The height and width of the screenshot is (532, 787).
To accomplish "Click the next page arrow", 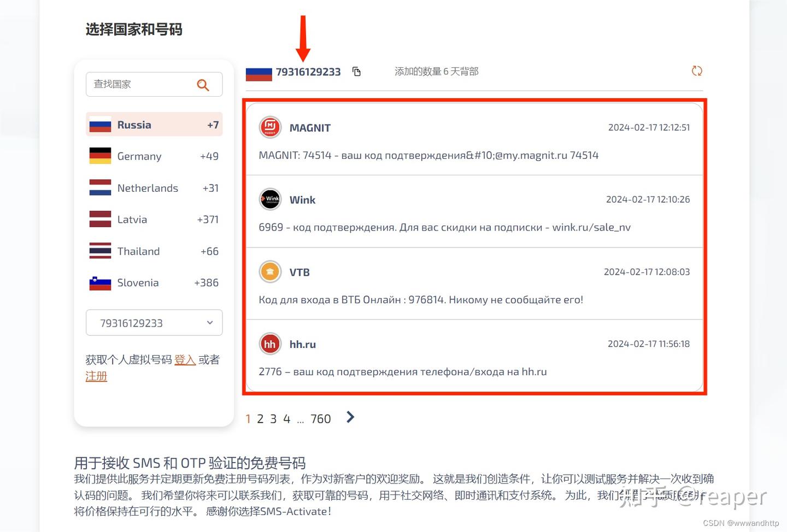I will 350,417.
